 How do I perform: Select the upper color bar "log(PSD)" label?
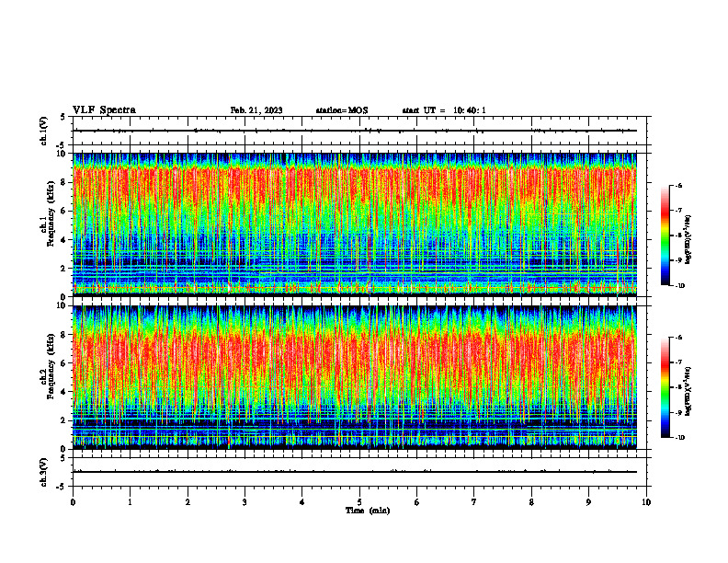[x=688, y=240]
